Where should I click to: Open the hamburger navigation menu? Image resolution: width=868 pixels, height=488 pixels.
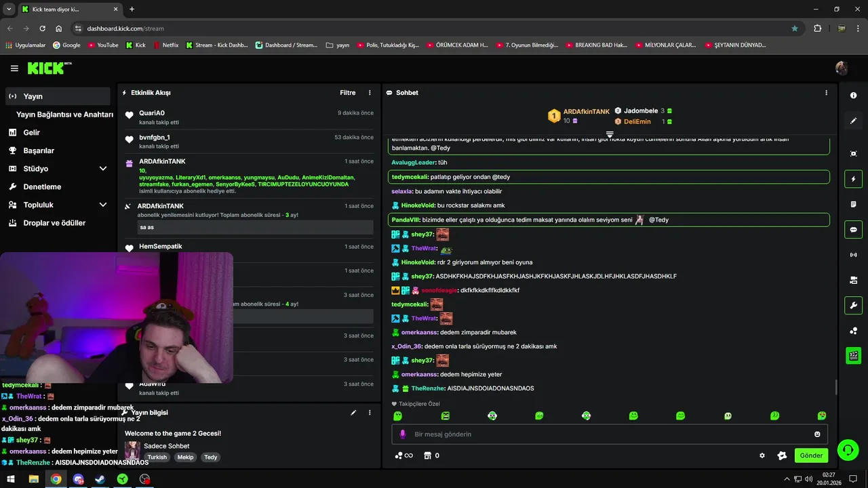pyautogui.click(x=14, y=68)
